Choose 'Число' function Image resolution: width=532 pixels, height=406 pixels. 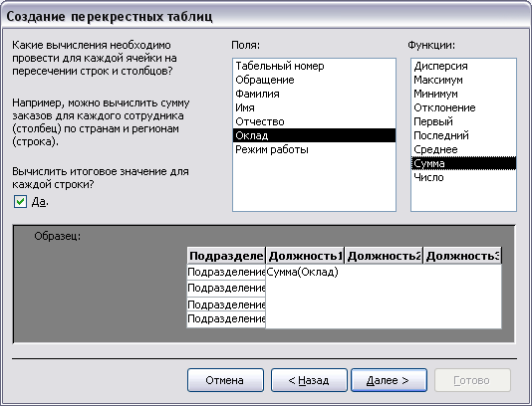pos(463,177)
